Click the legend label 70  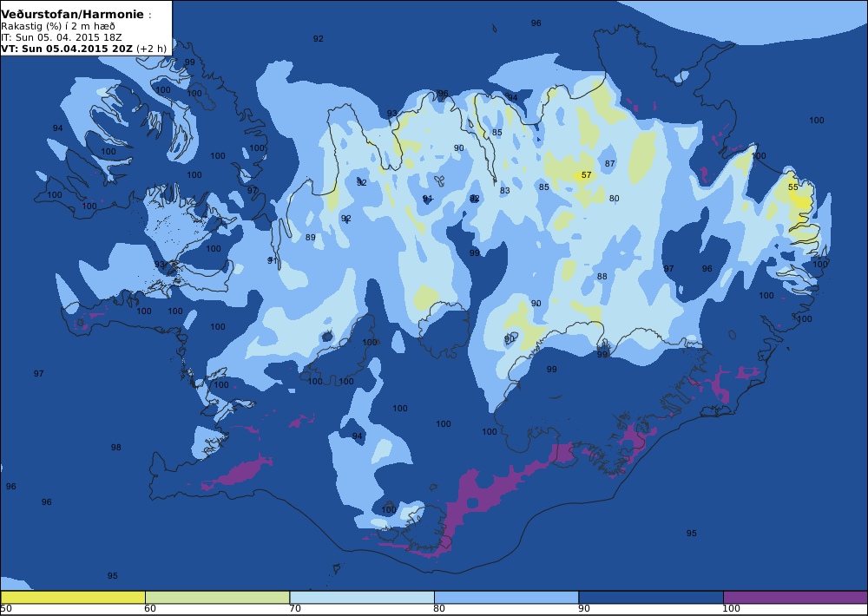tap(295, 609)
